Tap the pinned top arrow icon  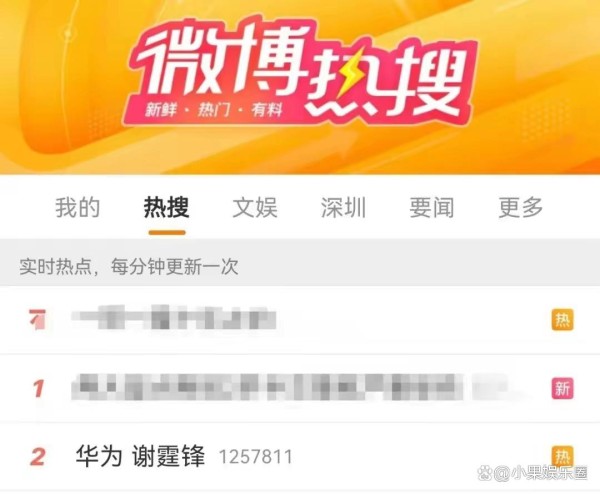pyautogui.click(x=38, y=320)
